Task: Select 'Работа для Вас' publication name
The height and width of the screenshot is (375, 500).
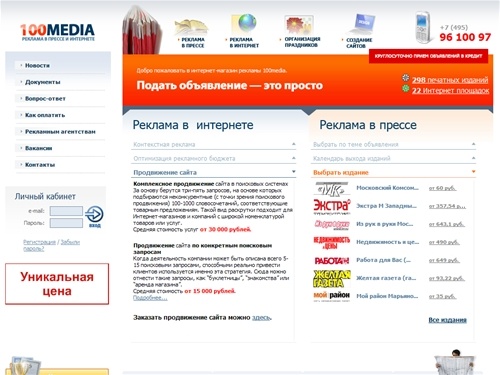Action: 384,260
